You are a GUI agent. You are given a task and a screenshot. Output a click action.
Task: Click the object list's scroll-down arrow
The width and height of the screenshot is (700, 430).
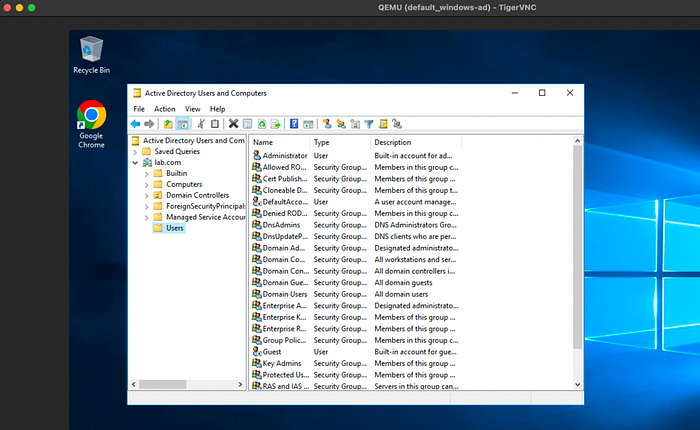tap(577, 384)
